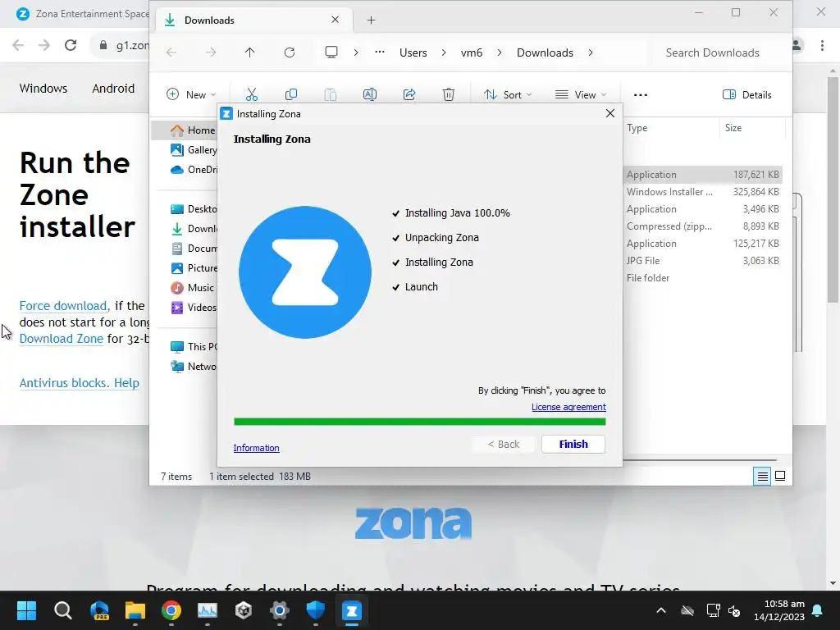Select Downloads in the breadcrumb path
The height and width of the screenshot is (630, 840).
(x=545, y=52)
